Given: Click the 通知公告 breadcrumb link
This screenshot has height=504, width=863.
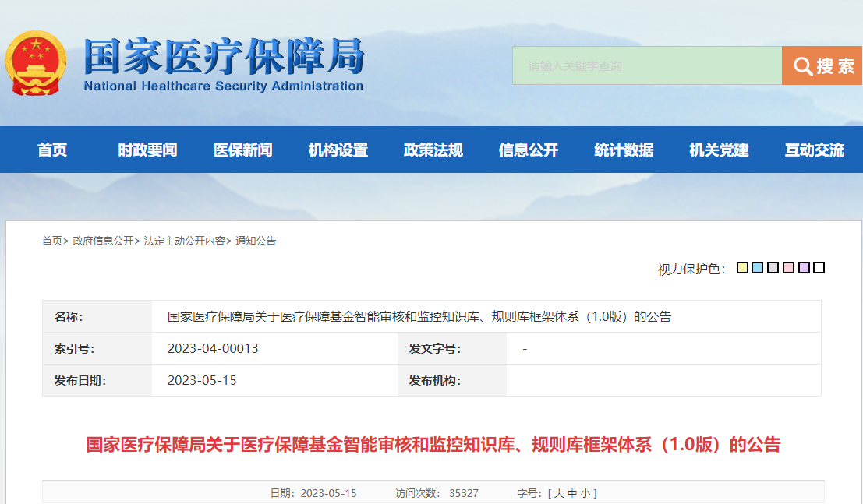Looking at the screenshot, I should coord(256,241).
